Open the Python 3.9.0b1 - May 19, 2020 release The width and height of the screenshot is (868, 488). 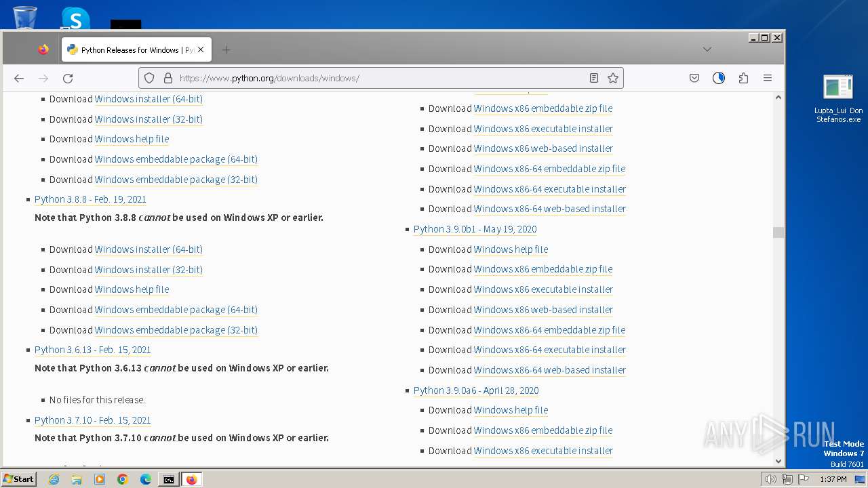coord(475,229)
